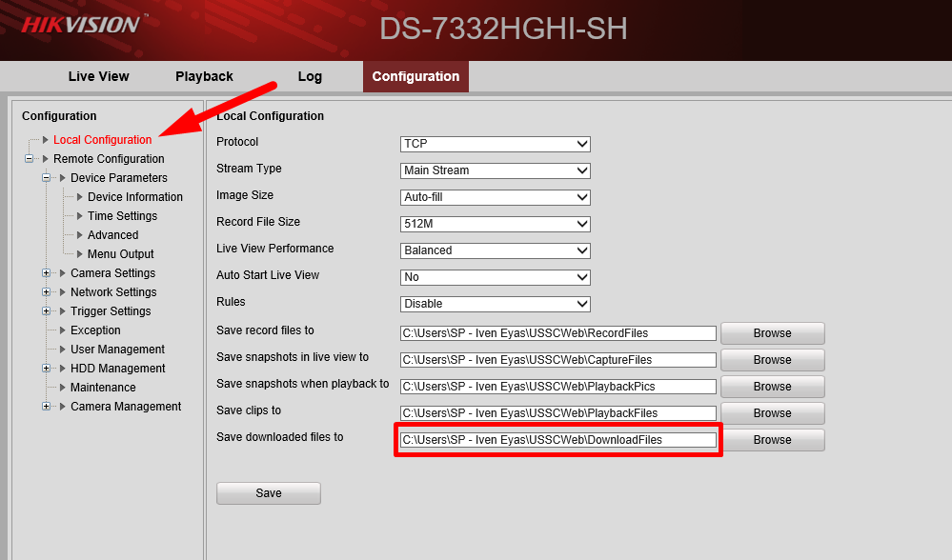Expand the Network Settings node
Image resolution: width=952 pixels, height=560 pixels.
[x=46, y=291]
